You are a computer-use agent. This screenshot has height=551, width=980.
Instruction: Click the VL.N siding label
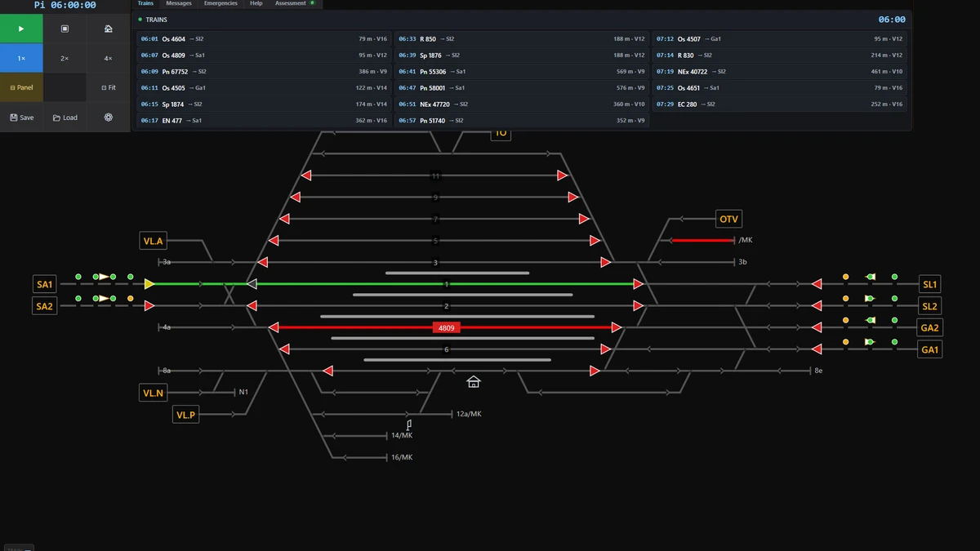(154, 393)
